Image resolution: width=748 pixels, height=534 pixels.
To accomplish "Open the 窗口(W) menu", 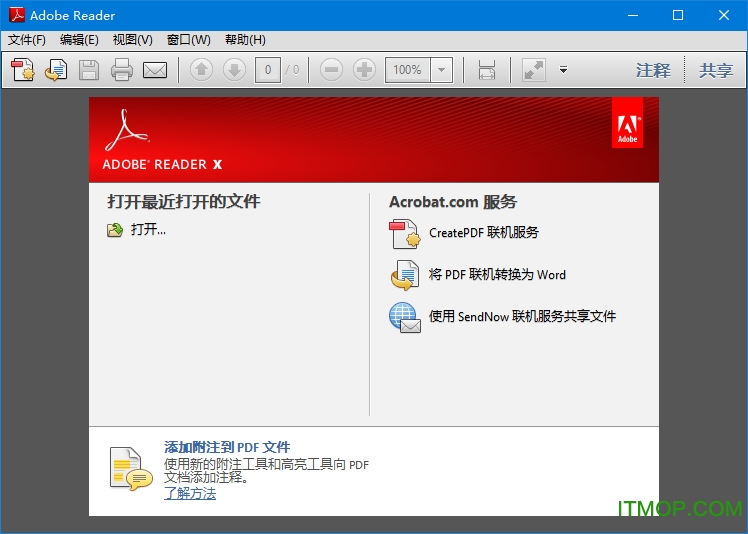I will click(189, 40).
